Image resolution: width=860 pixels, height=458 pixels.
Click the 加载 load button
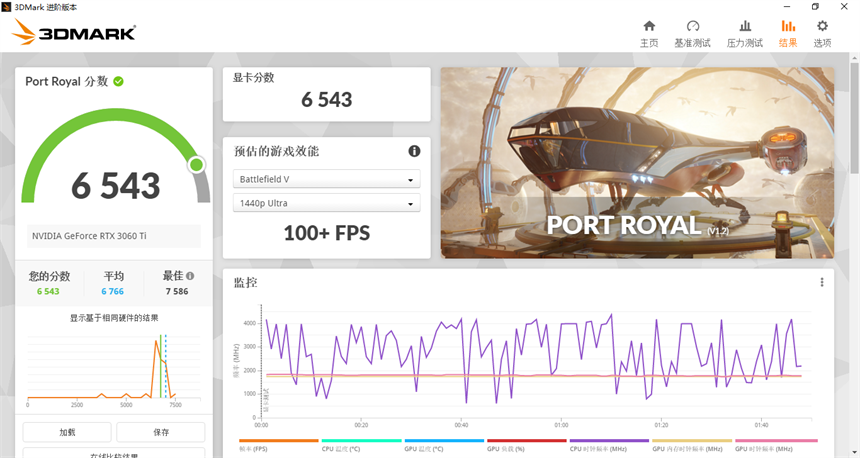point(67,432)
